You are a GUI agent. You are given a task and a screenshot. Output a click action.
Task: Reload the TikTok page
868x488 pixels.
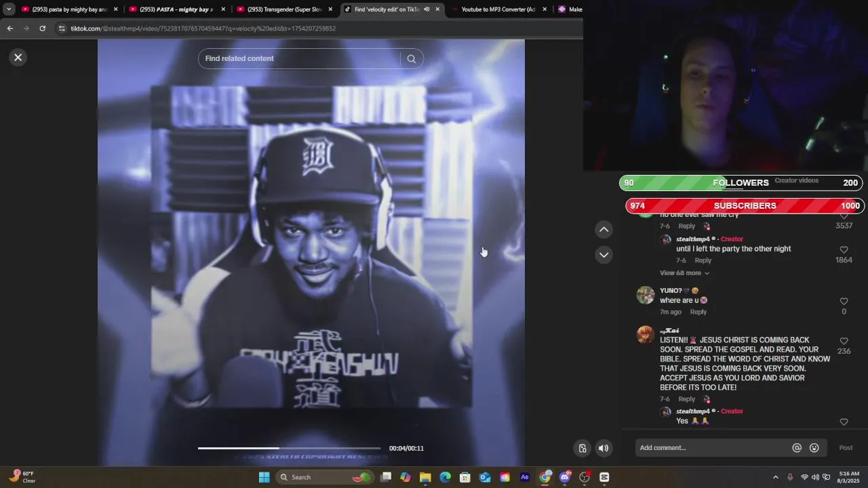pyautogui.click(x=42, y=28)
